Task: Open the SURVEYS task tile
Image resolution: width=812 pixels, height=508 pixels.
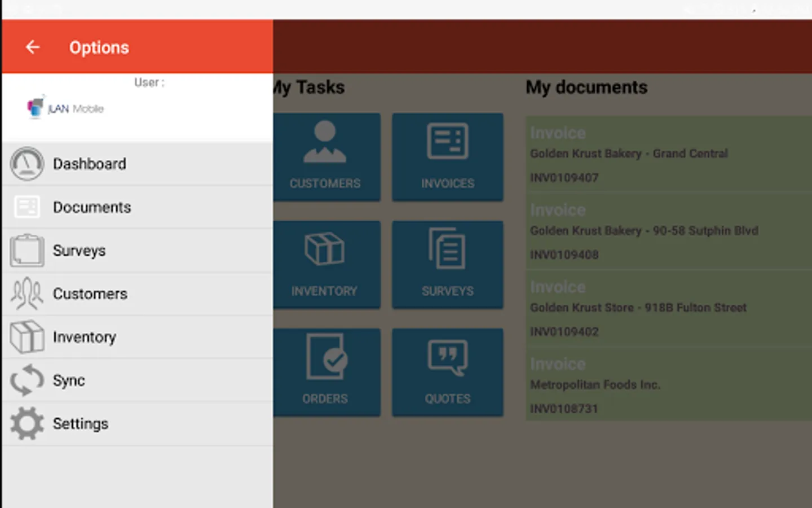Action: coord(448,265)
